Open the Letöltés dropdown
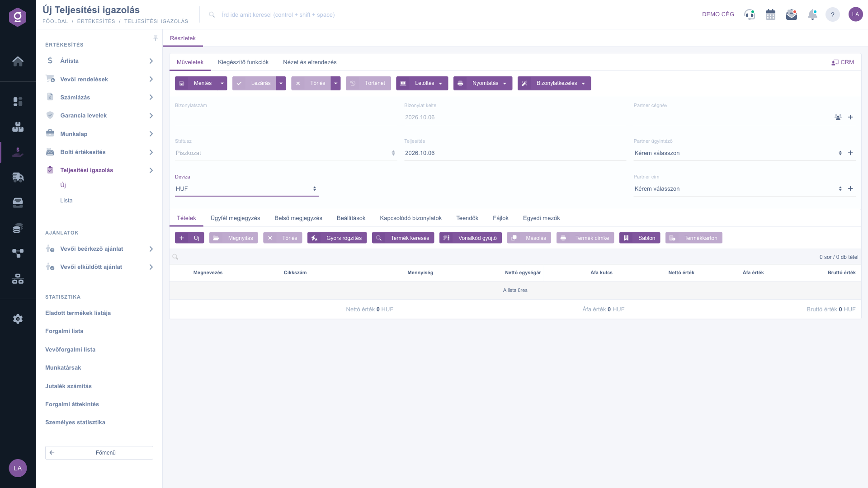Viewport: 868px width, 488px height. 422,83
